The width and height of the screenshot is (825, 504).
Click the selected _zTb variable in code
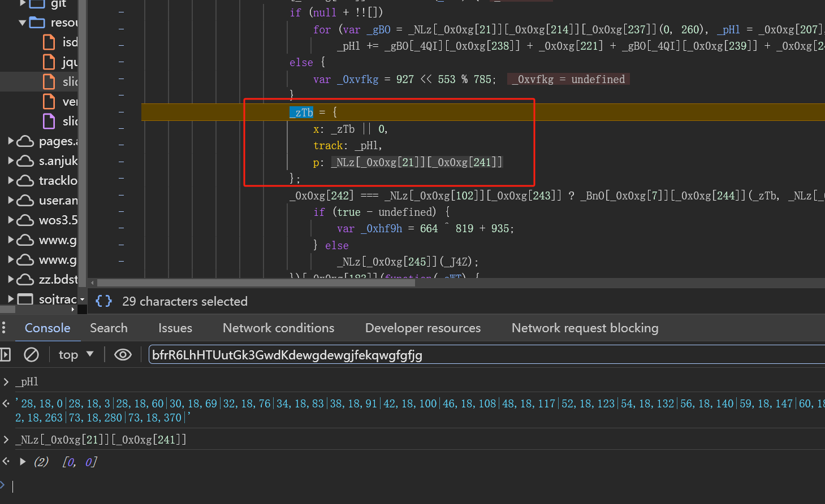click(x=301, y=112)
